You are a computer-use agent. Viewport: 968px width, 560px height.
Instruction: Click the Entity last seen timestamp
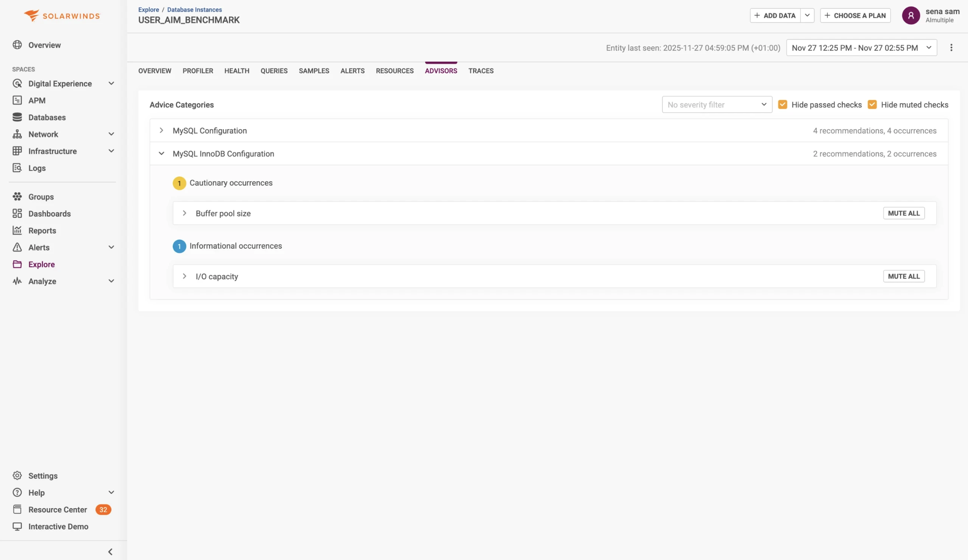coord(693,48)
